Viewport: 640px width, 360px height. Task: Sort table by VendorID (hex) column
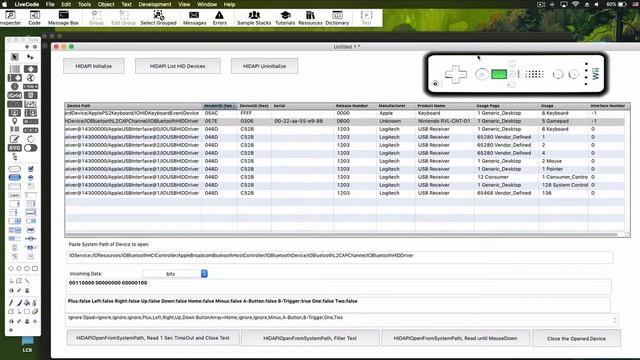pos(220,106)
